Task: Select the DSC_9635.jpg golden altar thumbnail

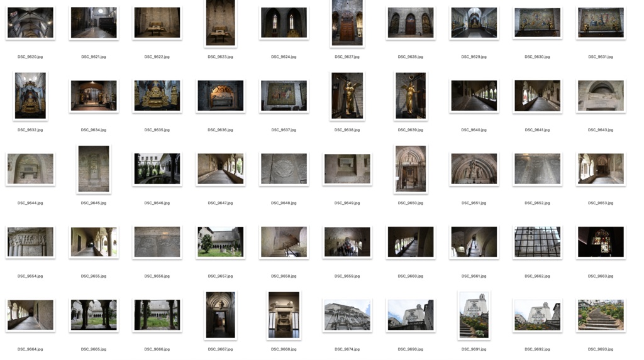Action: pyautogui.click(x=157, y=95)
